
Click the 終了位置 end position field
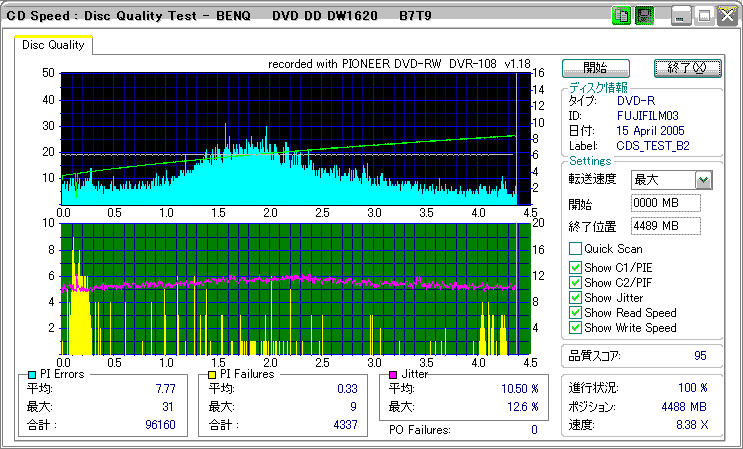[x=665, y=226]
